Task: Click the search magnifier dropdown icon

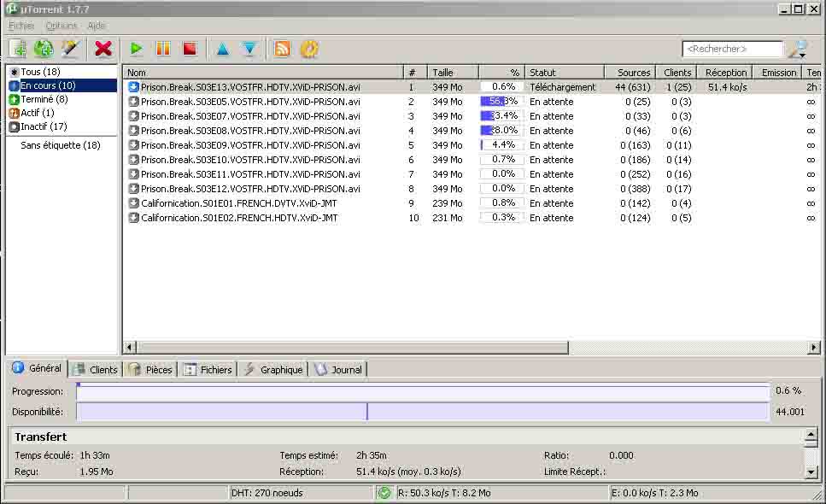Action: [797, 49]
